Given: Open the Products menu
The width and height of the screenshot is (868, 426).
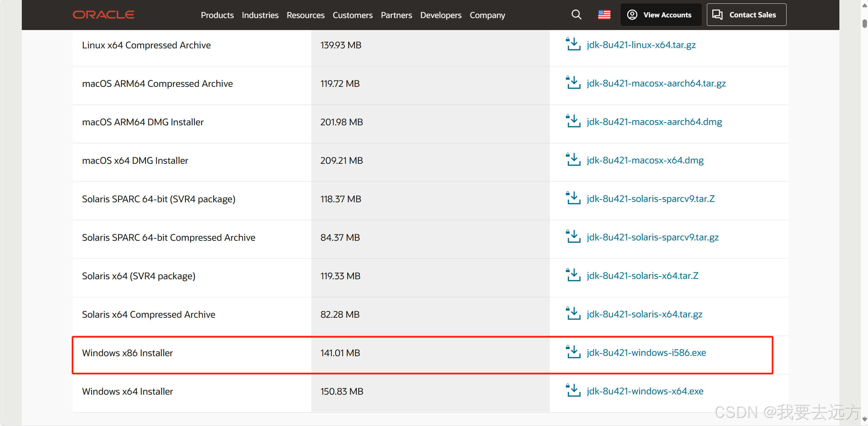Looking at the screenshot, I should coord(217,15).
